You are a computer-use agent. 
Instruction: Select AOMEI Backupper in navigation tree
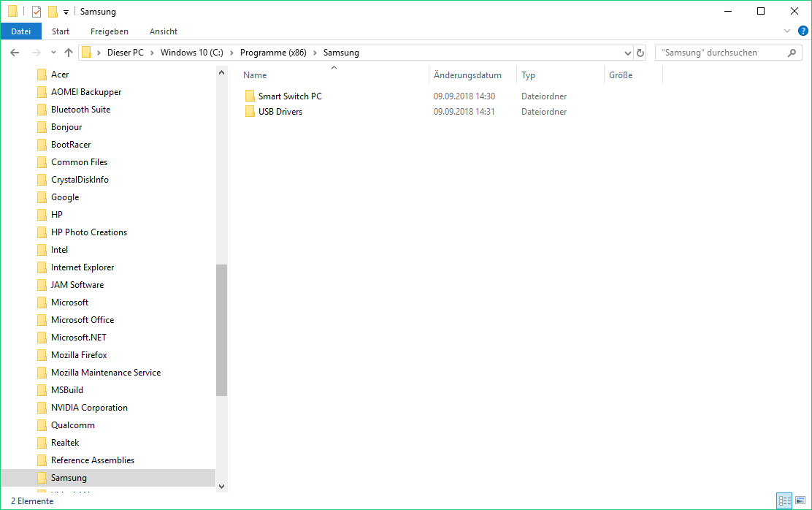click(x=86, y=92)
